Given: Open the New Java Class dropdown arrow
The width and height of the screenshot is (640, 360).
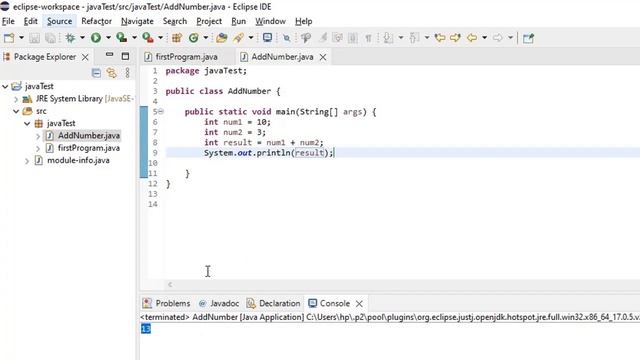Looking at the screenshot, I should [206, 38].
